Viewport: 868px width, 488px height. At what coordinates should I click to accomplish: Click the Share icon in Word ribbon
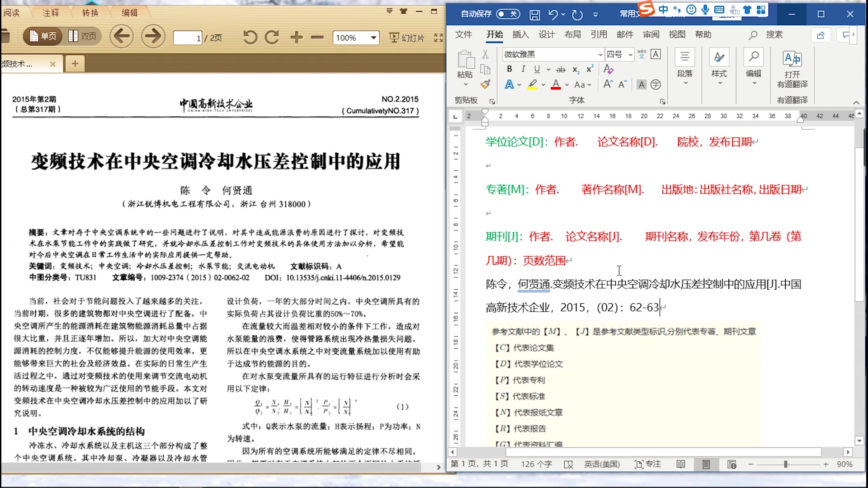[x=821, y=35]
